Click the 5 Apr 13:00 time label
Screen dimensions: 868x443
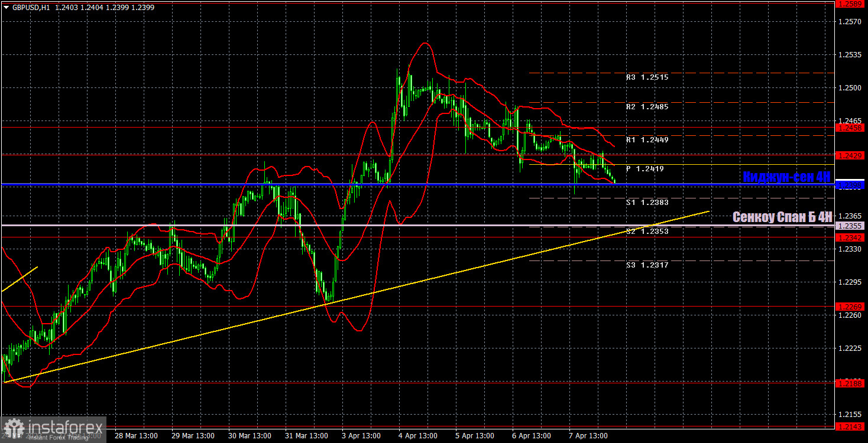[476, 436]
